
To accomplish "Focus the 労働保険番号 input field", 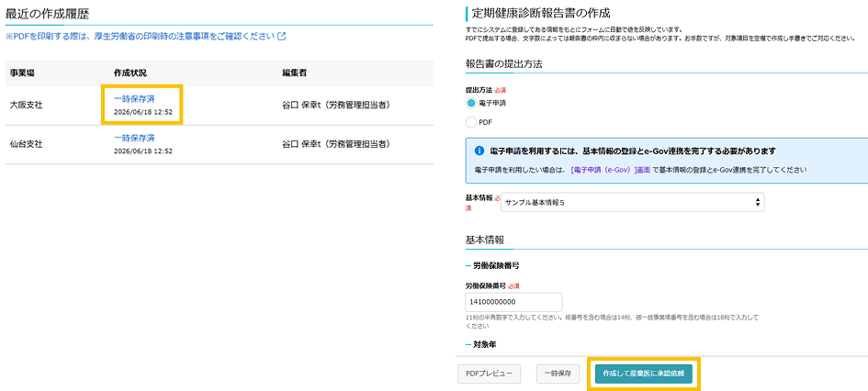I will (x=513, y=302).
